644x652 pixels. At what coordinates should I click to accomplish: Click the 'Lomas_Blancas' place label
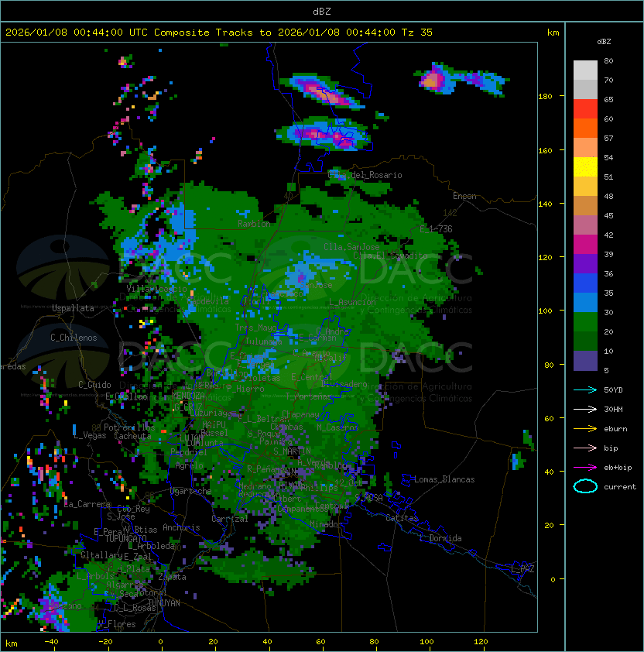(444, 479)
